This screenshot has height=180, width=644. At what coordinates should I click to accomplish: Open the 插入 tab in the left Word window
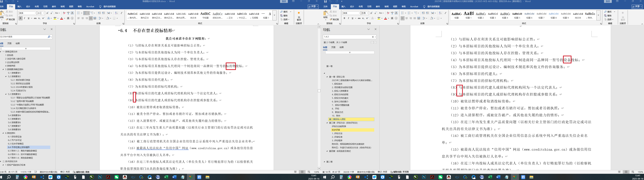[x=20, y=7]
